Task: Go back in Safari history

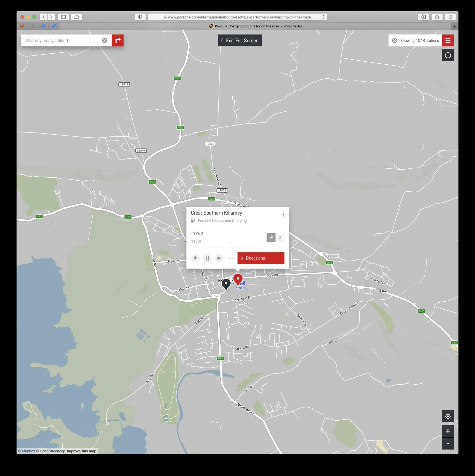Action: click(x=44, y=17)
